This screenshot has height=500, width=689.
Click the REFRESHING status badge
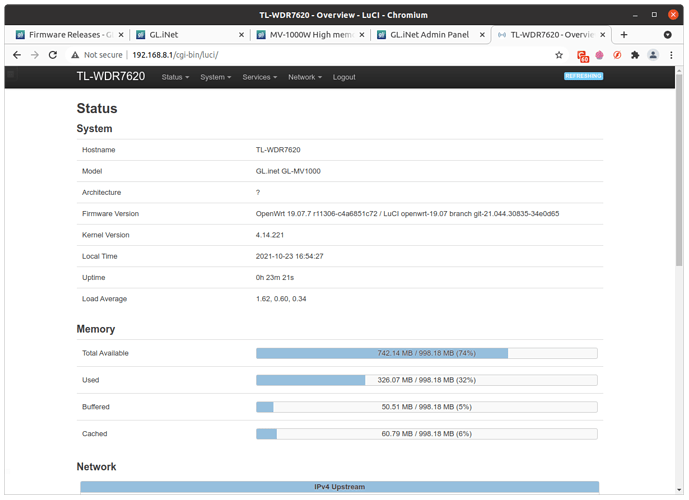583,76
